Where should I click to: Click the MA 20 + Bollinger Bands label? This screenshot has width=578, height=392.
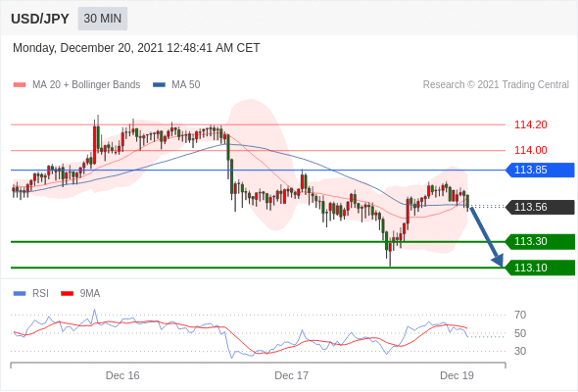coord(86,85)
